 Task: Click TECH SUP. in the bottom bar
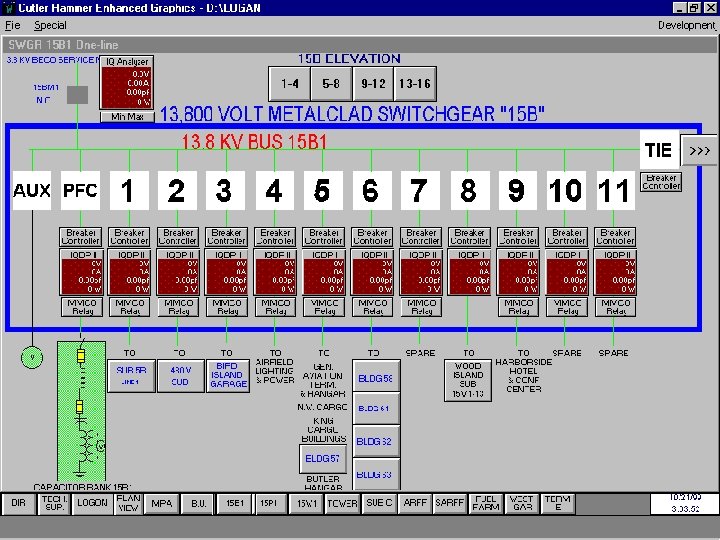[x=55, y=503]
